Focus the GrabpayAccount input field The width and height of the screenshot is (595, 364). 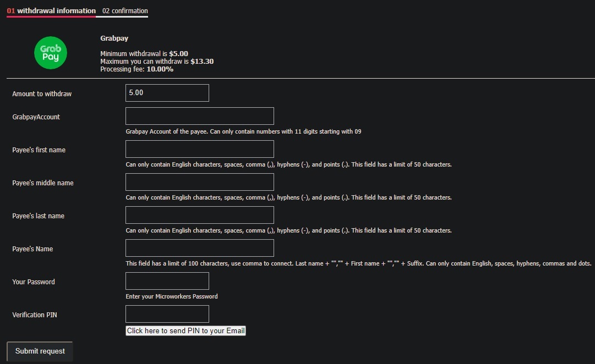[200, 116]
